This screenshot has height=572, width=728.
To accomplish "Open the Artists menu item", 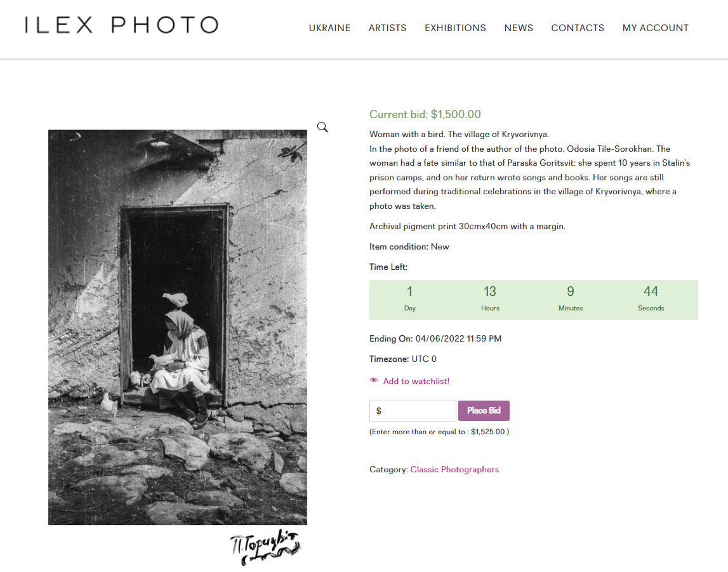I will pos(388,28).
